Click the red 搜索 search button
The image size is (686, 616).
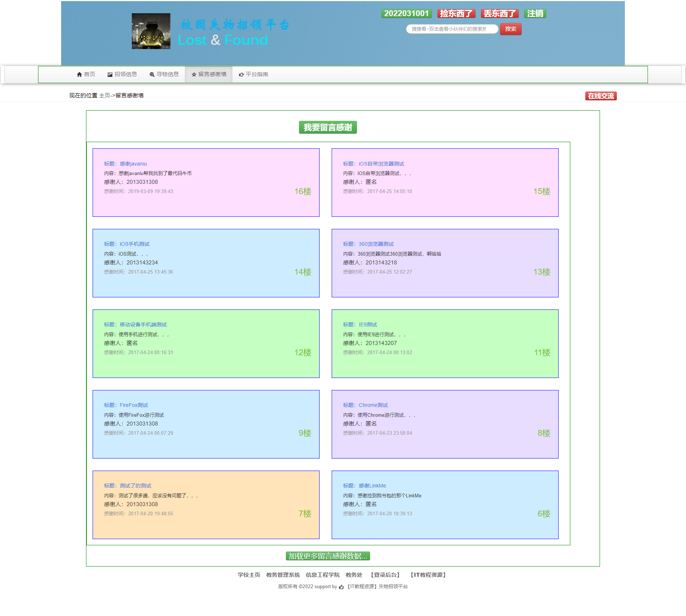pos(511,29)
